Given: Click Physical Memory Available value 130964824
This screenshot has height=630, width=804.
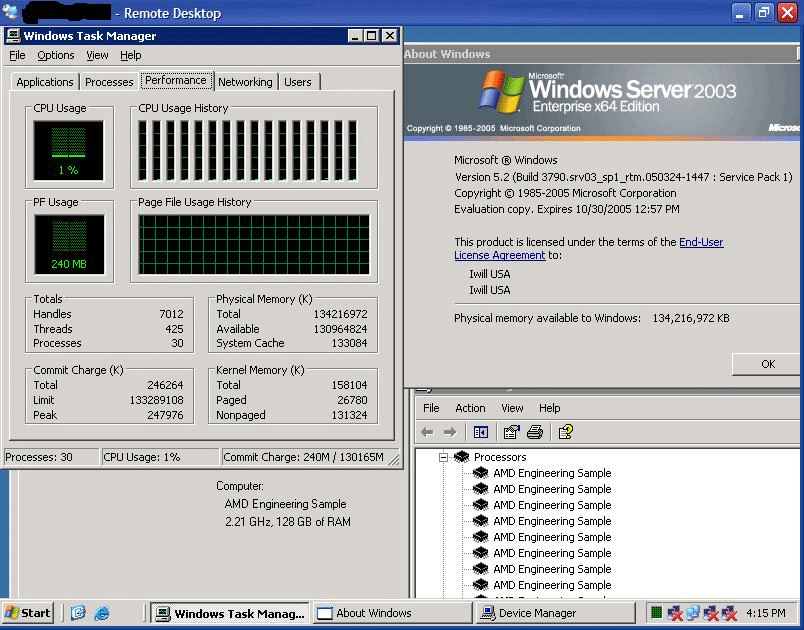Looking at the screenshot, I should coord(340,329).
